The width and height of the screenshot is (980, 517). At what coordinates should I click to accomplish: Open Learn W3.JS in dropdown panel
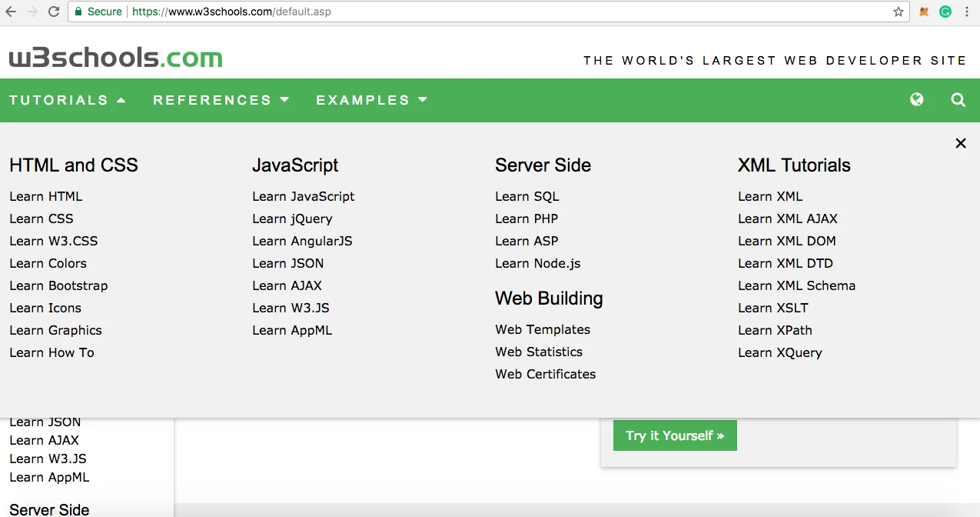[291, 308]
